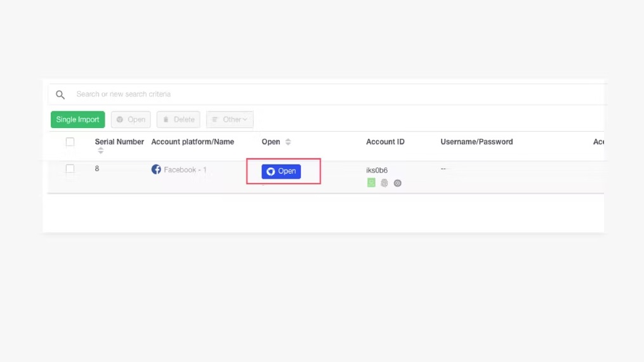The width and height of the screenshot is (644, 362).
Task: Select the Facebook - 1 account name
Action: [185, 169]
